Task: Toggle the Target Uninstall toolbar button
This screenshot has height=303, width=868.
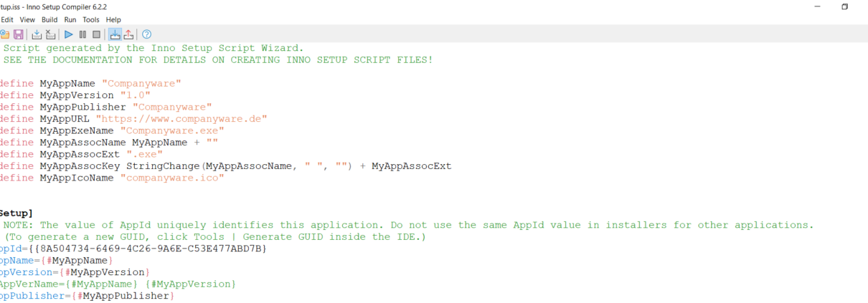Action: (128, 34)
